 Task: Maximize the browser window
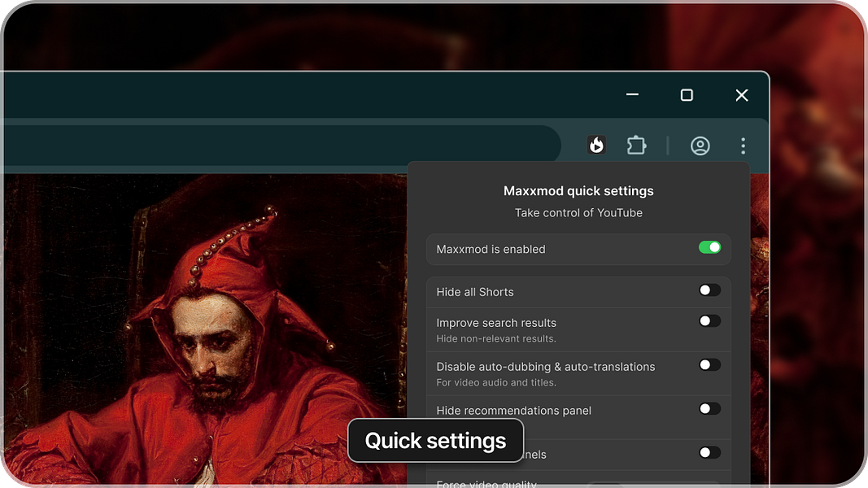[x=687, y=95]
